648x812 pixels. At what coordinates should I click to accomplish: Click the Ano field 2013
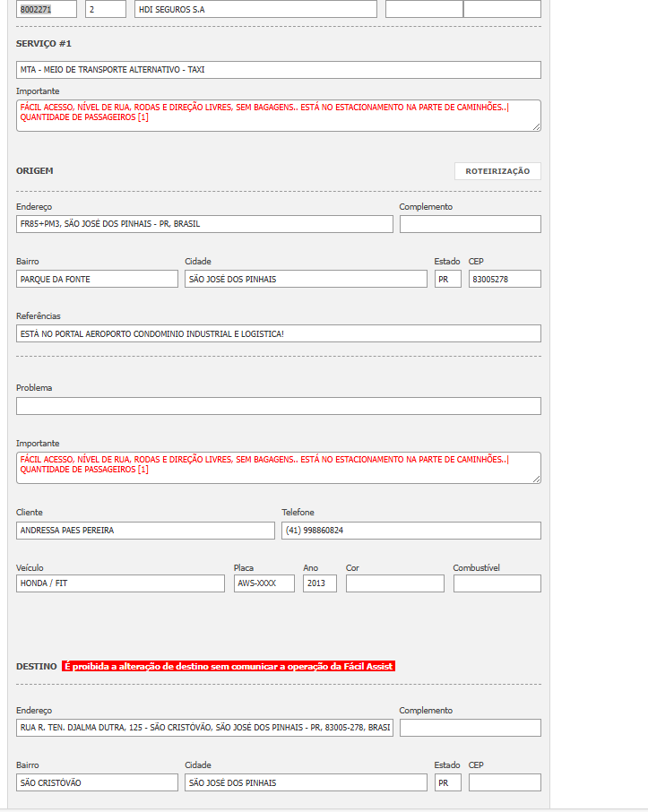click(x=320, y=583)
